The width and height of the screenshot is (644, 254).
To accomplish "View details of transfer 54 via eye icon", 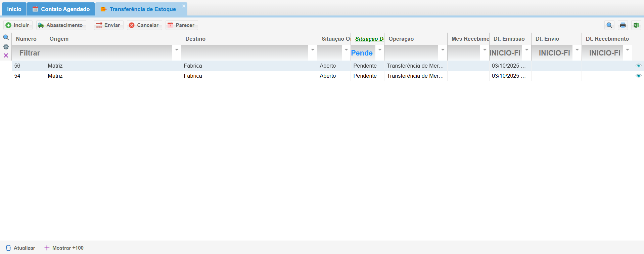I will (638, 76).
